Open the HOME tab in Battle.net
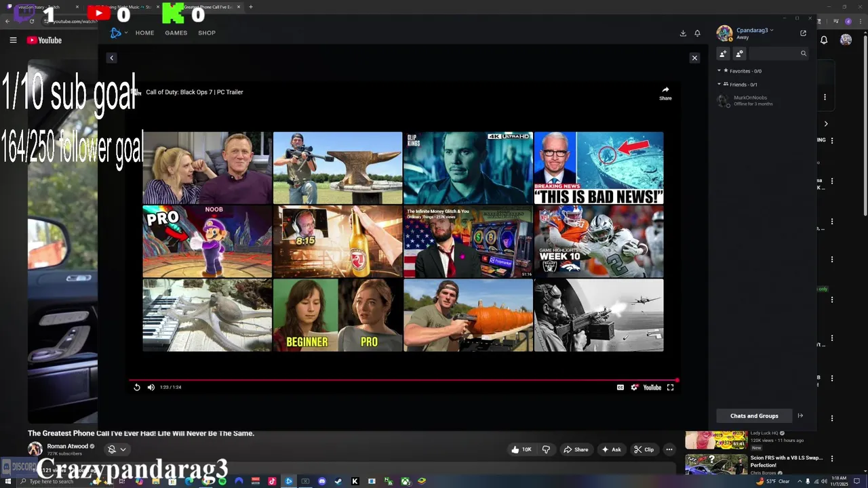This screenshot has width=868, height=488. [144, 33]
